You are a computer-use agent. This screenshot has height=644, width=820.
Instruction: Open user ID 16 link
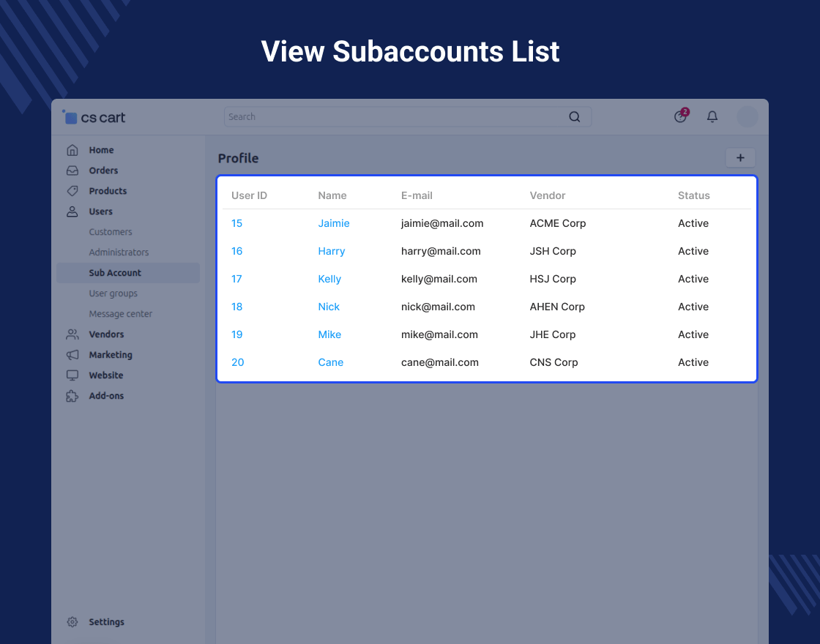pos(237,251)
